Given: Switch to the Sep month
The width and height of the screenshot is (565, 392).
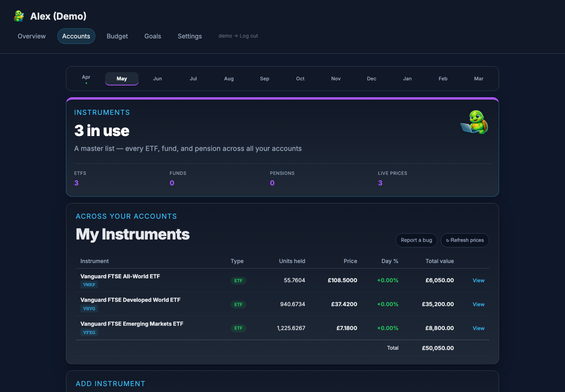Looking at the screenshot, I should (264, 78).
